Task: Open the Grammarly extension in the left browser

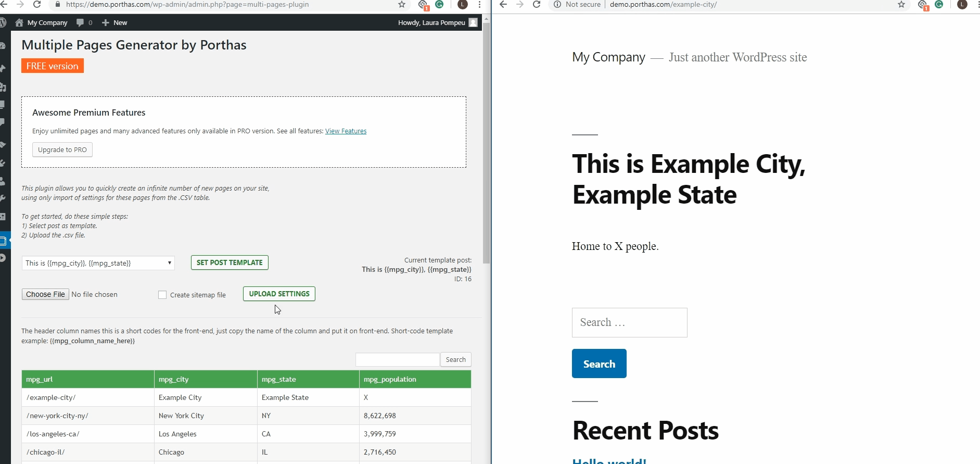Action: pos(440,4)
